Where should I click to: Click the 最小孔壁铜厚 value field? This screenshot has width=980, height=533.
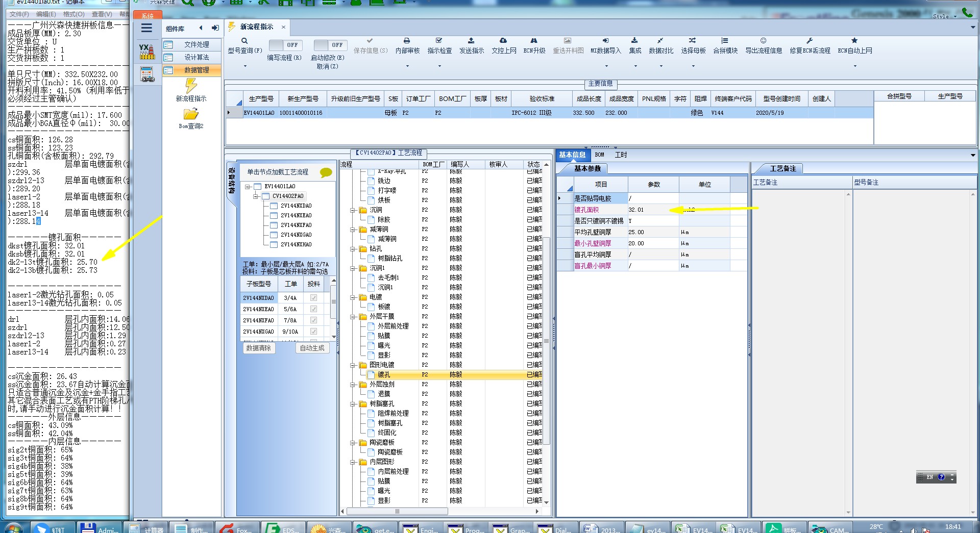tap(653, 244)
